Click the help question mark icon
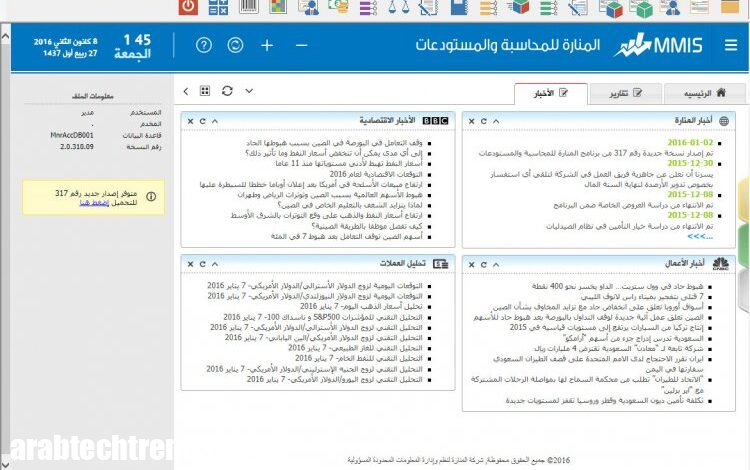 pyautogui.click(x=204, y=45)
